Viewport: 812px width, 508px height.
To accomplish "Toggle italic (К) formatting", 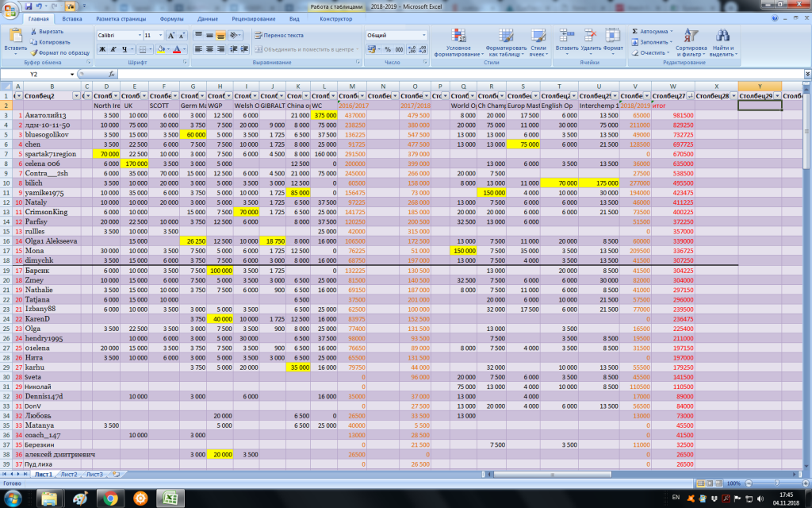I will (113, 49).
